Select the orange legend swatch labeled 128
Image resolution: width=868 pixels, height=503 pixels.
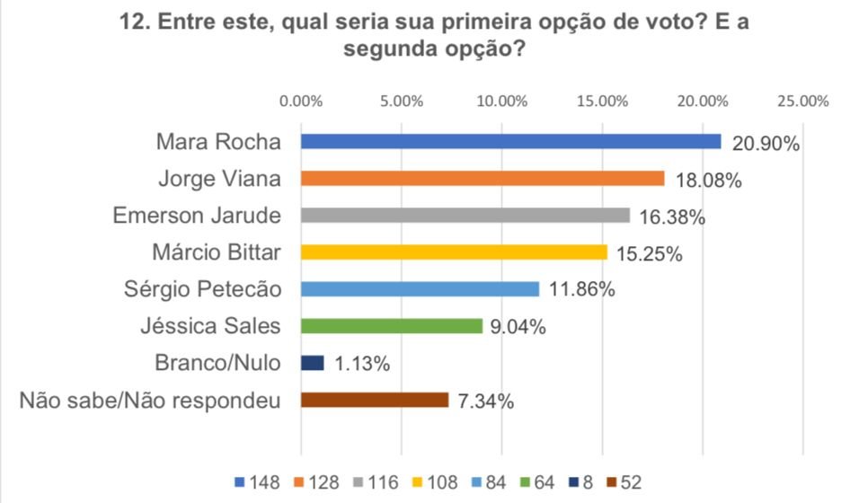point(303,483)
